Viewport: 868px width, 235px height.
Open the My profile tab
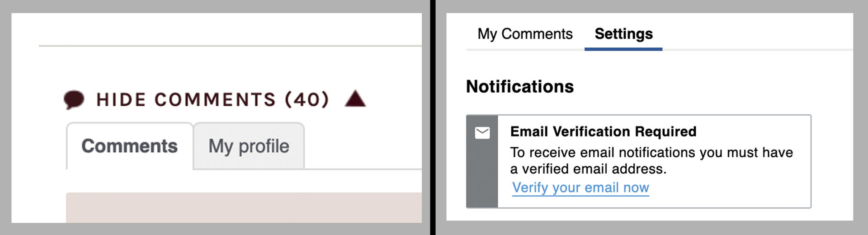click(249, 146)
